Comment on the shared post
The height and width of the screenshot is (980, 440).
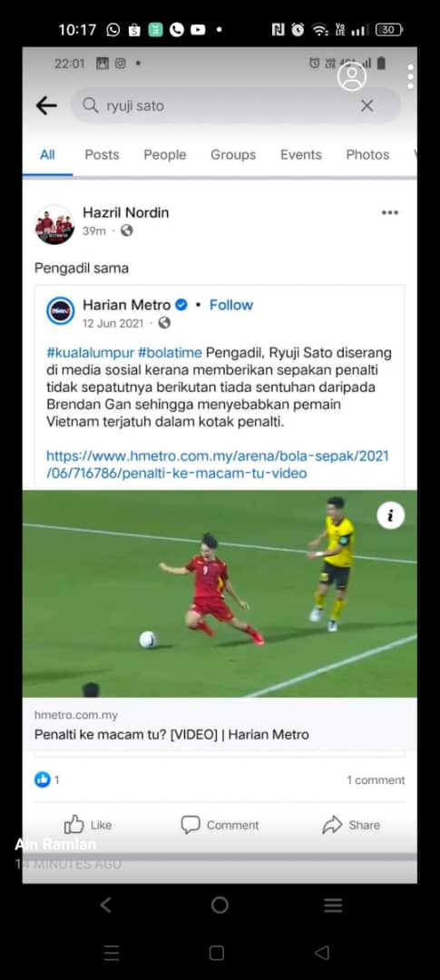click(220, 825)
